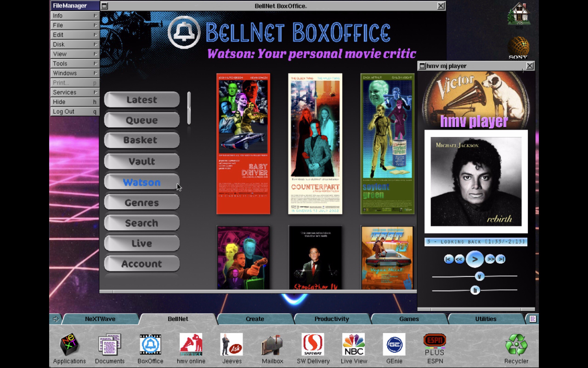
Task: Open the Documents icon in the dock
Action: (x=110, y=344)
